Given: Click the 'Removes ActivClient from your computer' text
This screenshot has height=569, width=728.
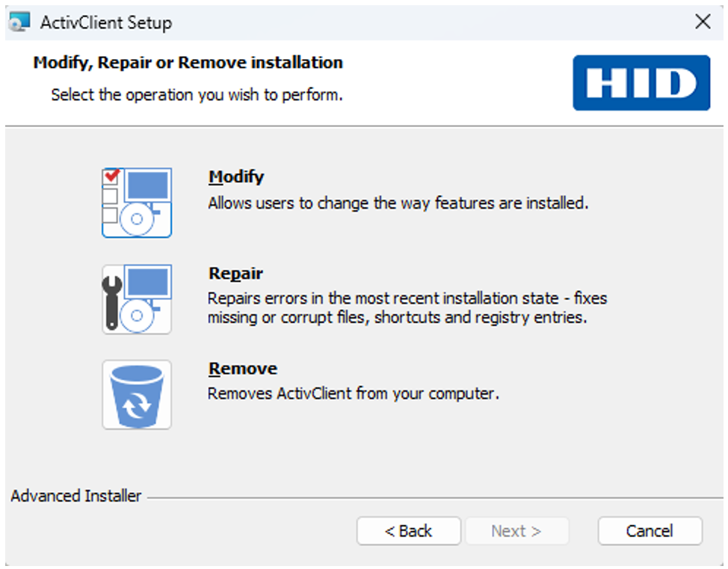Looking at the screenshot, I should (x=353, y=393).
